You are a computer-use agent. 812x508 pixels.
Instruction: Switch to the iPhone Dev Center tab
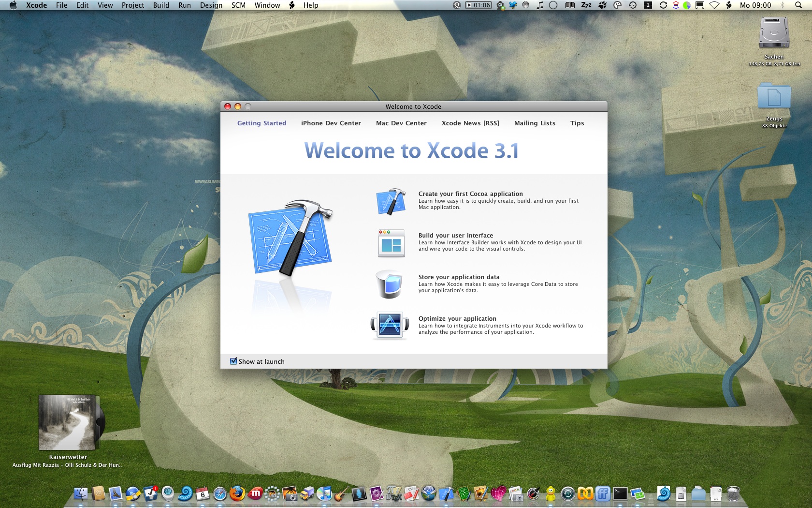331,123
